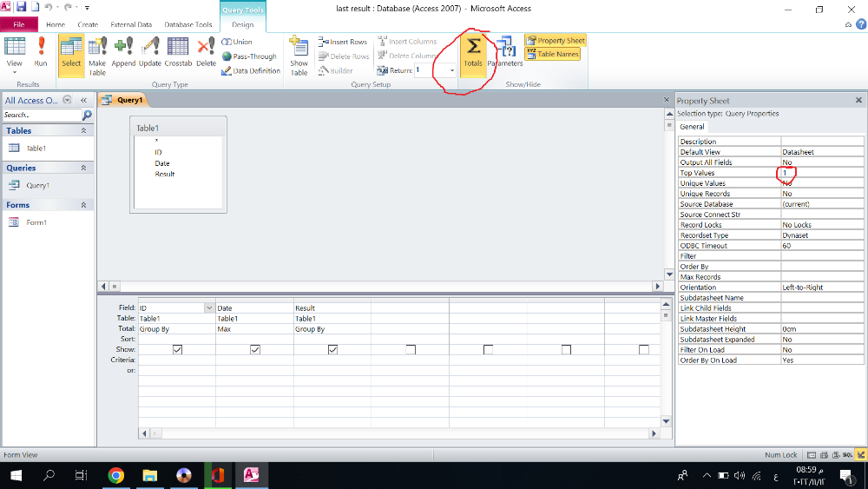Screen dimensions: 868x489
Task: Toggle Show checkbox for Date column
Action: 254,349
